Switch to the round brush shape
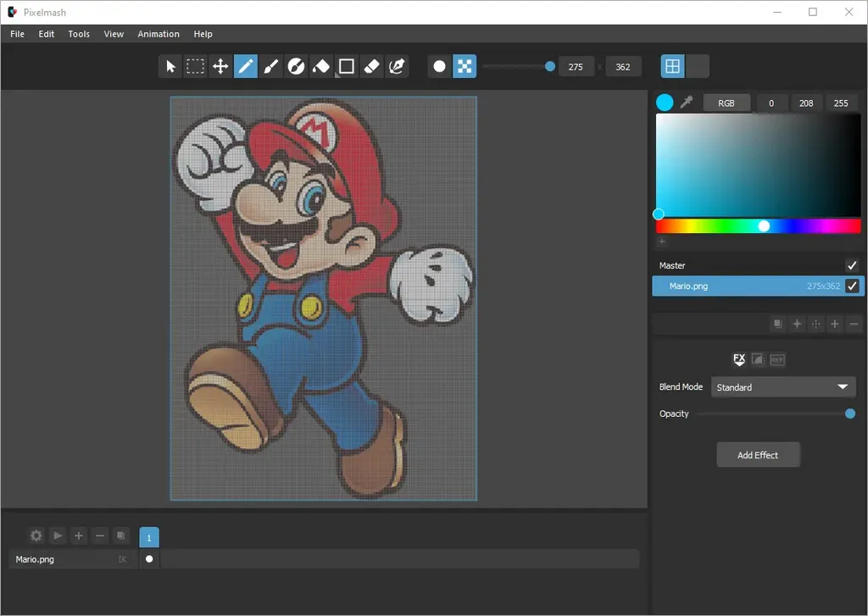This screenshot has height=616, width=868. click(x=440, y=66)
